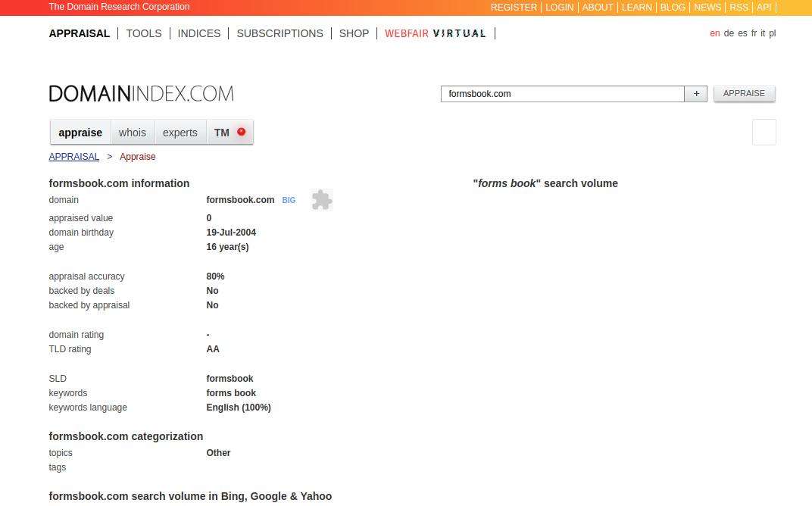
Task: Click the Appraise breadcrumb text
Action: tap(138, 156)
